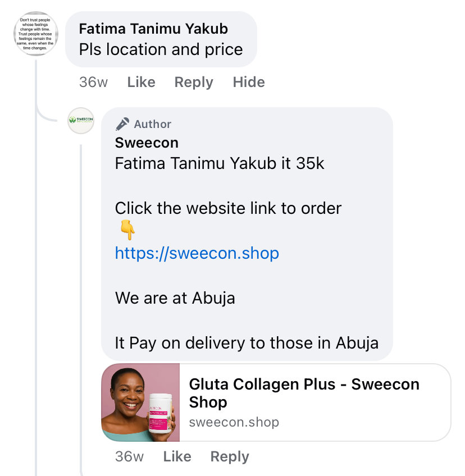465x476 pixels.
Task: Open Fatima Tanimu Yakub's profile from comment name
Action: click(153, 29)
